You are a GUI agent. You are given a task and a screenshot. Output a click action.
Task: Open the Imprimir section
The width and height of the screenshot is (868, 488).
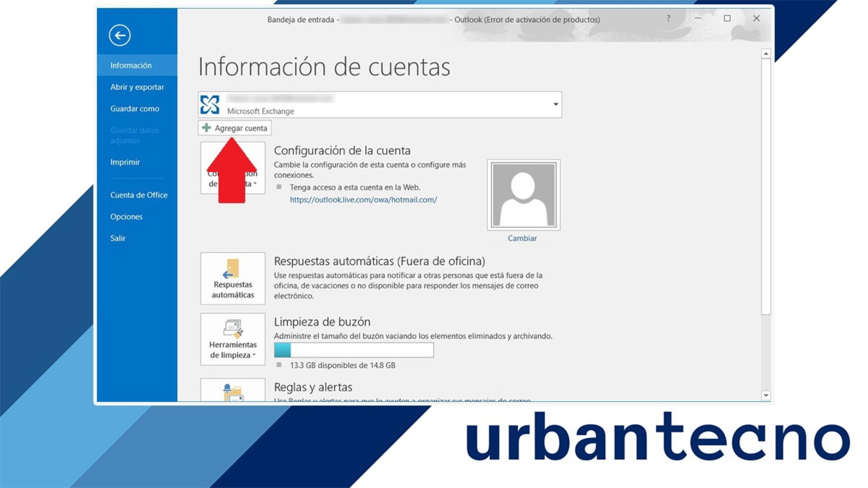click(137, 162)
